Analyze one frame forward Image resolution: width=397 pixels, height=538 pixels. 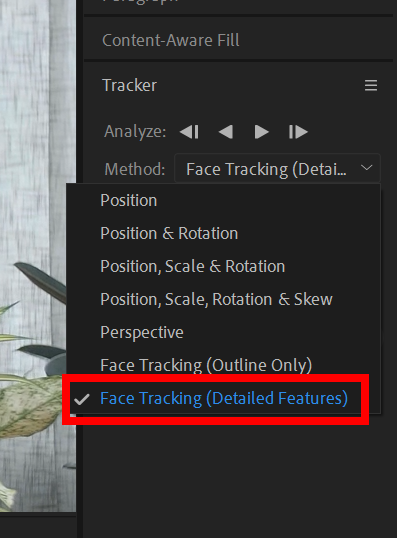(298, 132)
